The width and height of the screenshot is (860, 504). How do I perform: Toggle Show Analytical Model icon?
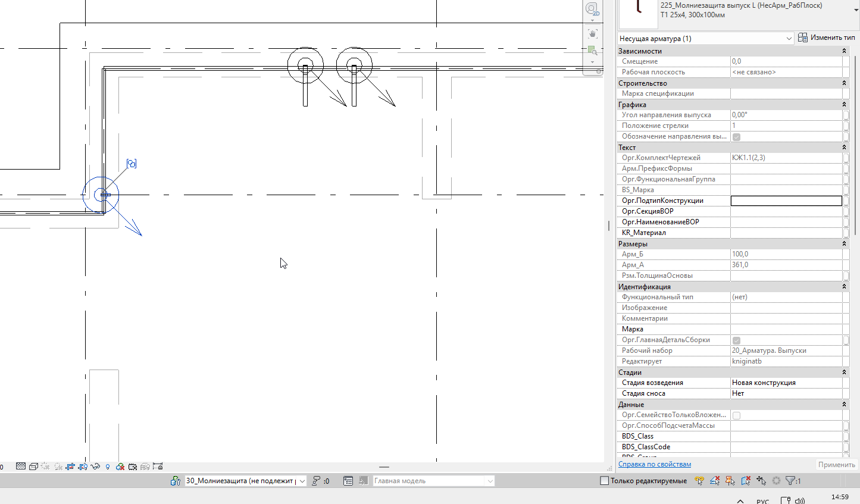pyautogui.click(x=145, y=467)
